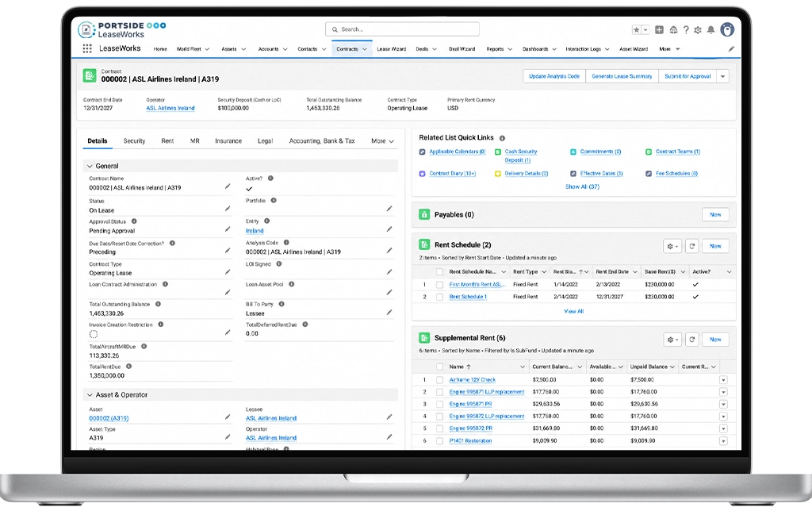Check the Engine 995872 PR row checkbox
This screenshot has width=812, height=511.
coord(439,428)
